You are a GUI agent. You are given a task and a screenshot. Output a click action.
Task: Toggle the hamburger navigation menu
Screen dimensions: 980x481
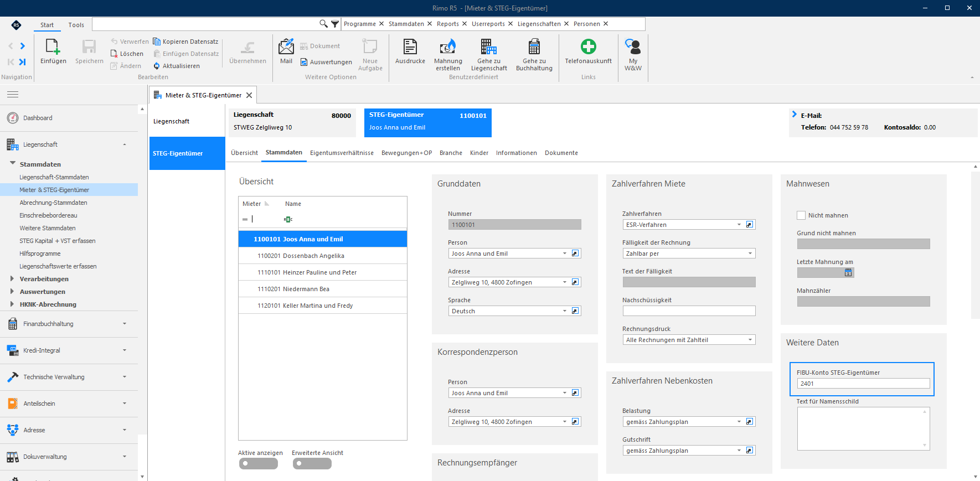click(13, 95)
